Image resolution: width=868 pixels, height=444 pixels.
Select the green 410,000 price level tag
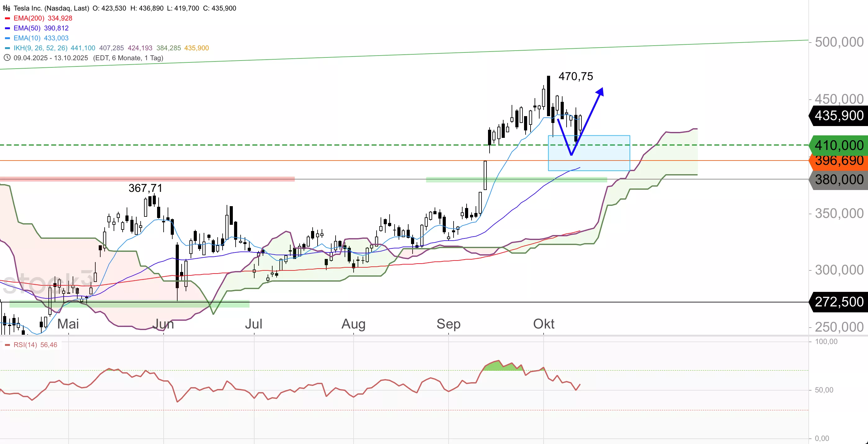pyautogui.click(x=839, y=145)
